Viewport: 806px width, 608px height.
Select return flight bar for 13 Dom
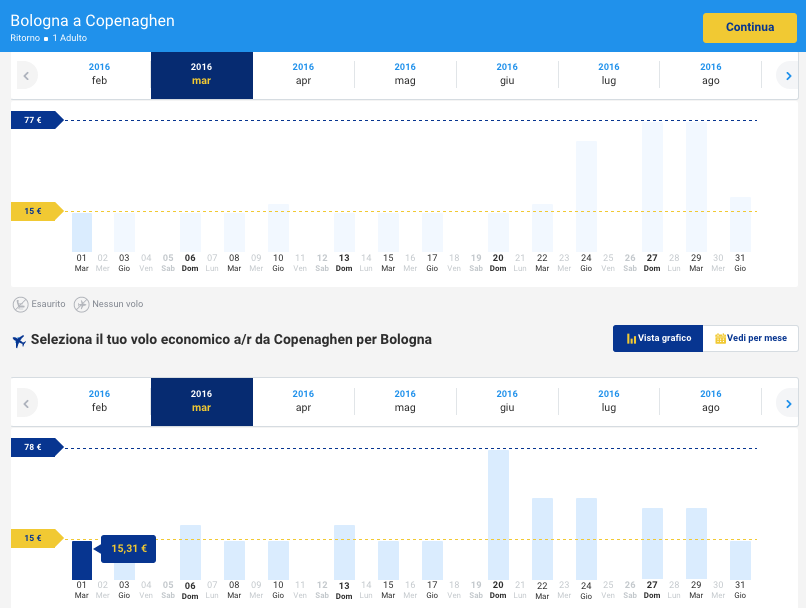coord(344,552)
